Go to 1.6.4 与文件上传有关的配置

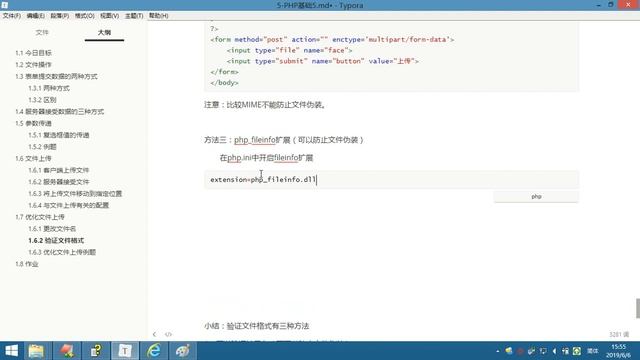pyautogui.click(x=69, y=205)
